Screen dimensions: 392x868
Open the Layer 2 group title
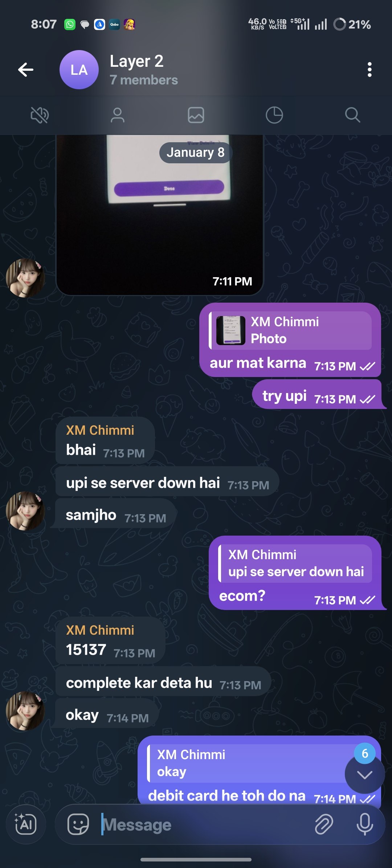(137, 61)
